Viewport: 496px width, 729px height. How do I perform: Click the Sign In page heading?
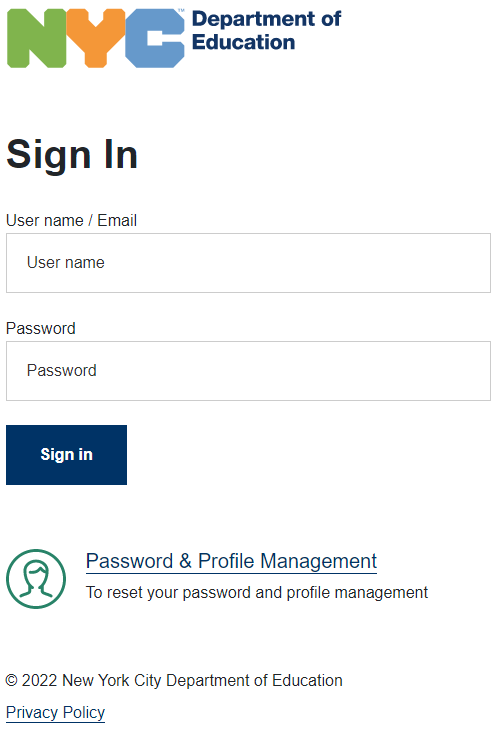coord(72,155)
